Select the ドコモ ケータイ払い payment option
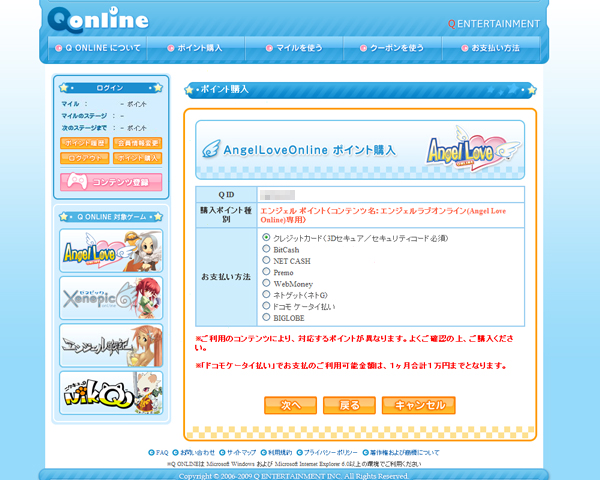The image size is (600, 480). click(266, 305)
